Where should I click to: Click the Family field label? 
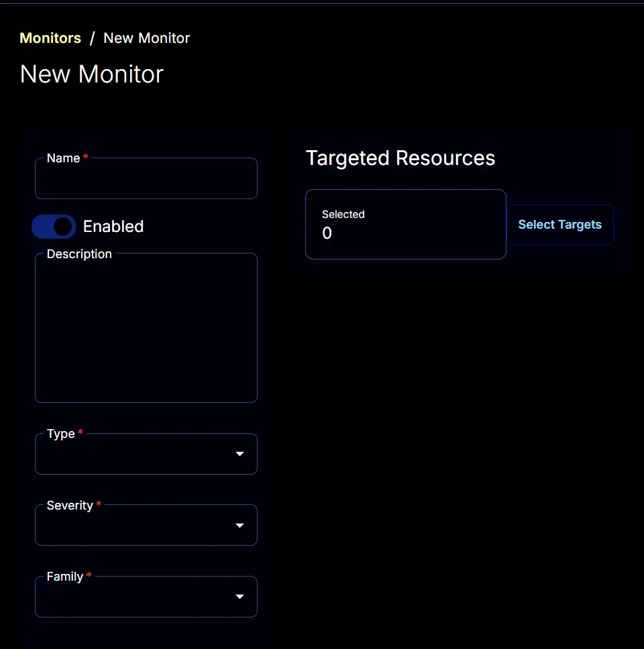(65, 577)
